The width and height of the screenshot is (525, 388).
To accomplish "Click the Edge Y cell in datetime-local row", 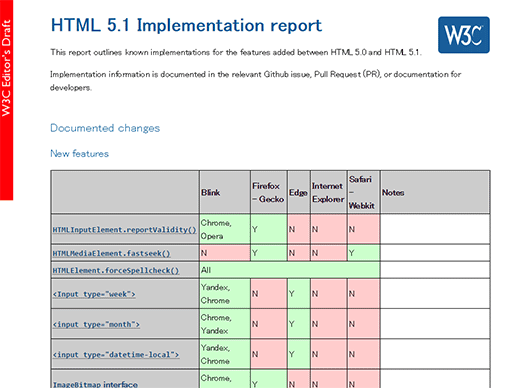I will coord(298,354).
